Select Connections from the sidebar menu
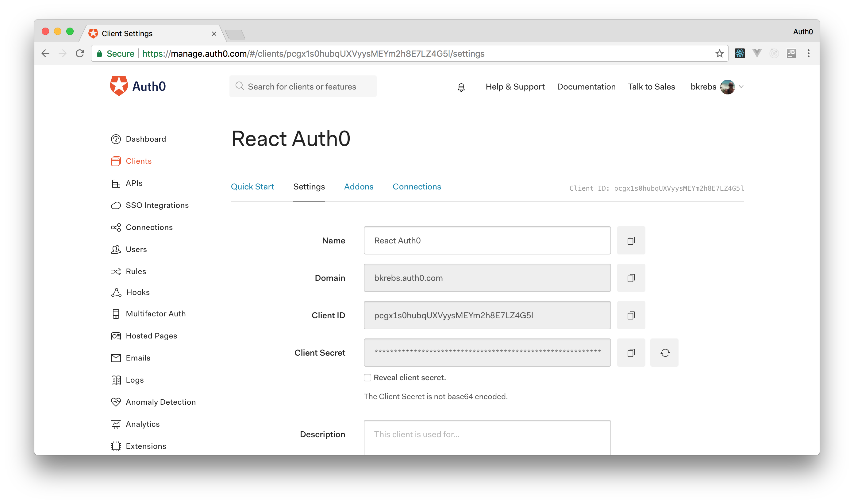The height and width of the screenshot is (504, 854). [149, 227]
